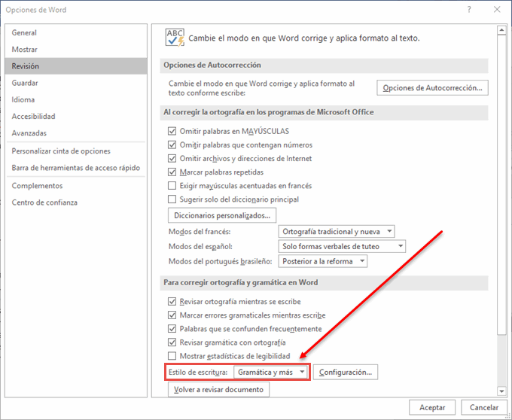Disable Marcar palabras repetidas checkbox

pyautogui.click(x=172, y=172)
